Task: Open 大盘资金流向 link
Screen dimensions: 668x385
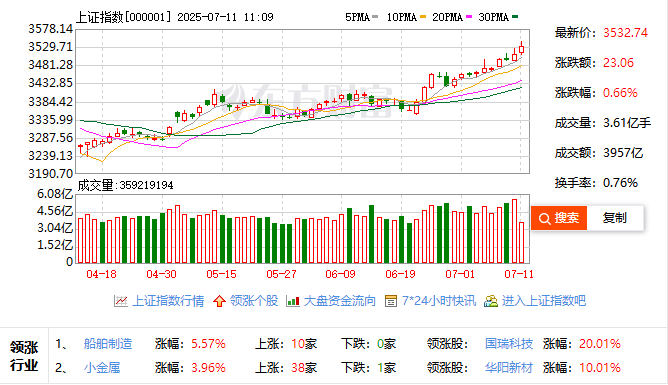Action: click(340, 301)
